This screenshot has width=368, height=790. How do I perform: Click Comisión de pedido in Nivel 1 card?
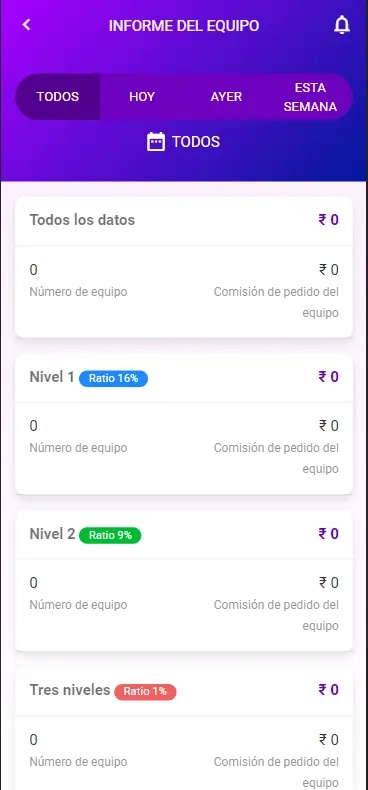coord(276,458)
